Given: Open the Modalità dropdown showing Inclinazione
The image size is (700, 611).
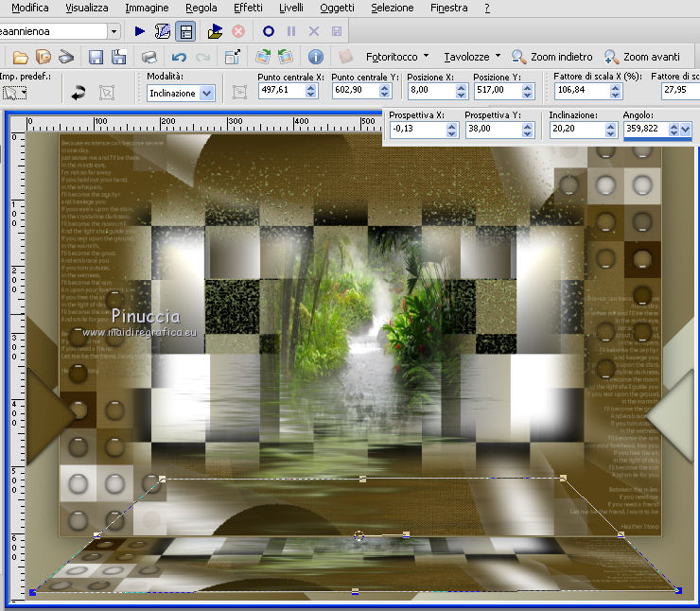Looking at the screenshot, I should [x=206, y=93].
